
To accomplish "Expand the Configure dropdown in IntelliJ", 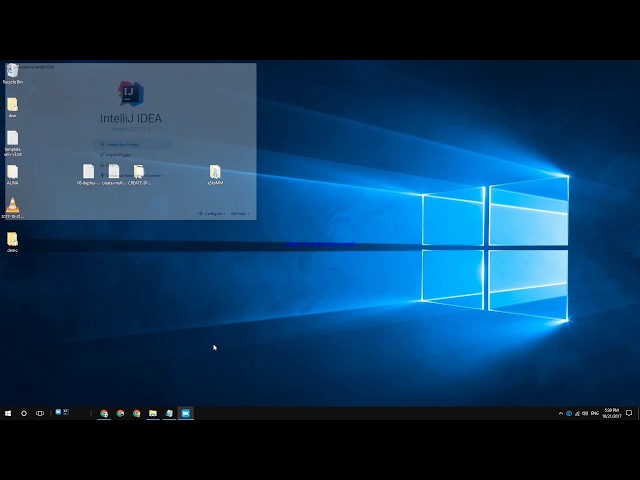I will tap(213, 213).
